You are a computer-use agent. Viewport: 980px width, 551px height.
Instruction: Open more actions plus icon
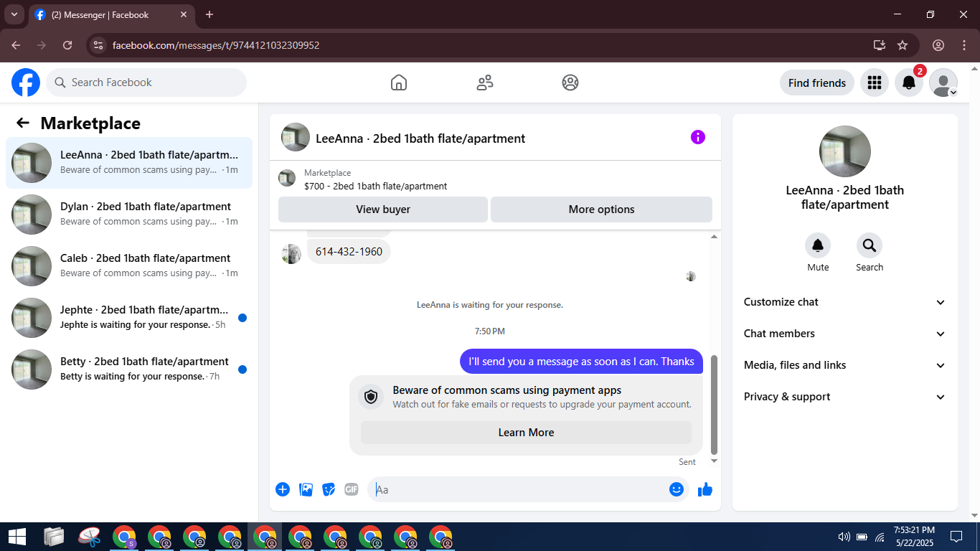[283, 489]
